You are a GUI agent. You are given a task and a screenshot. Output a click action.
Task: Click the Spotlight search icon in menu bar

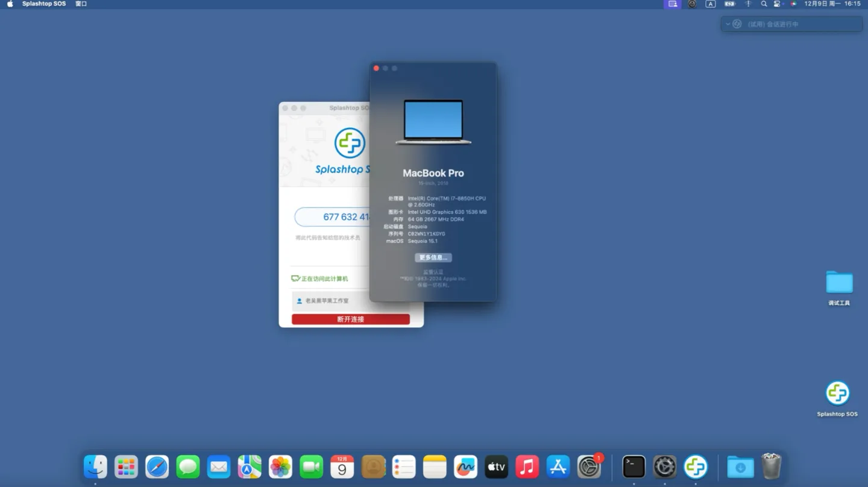click(x=764, y=4)
